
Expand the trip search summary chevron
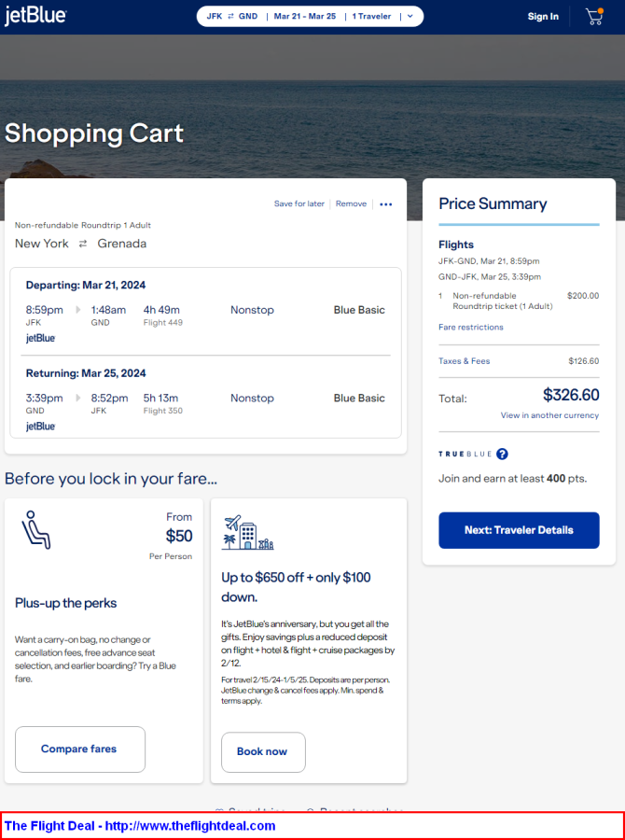(410, 17)
